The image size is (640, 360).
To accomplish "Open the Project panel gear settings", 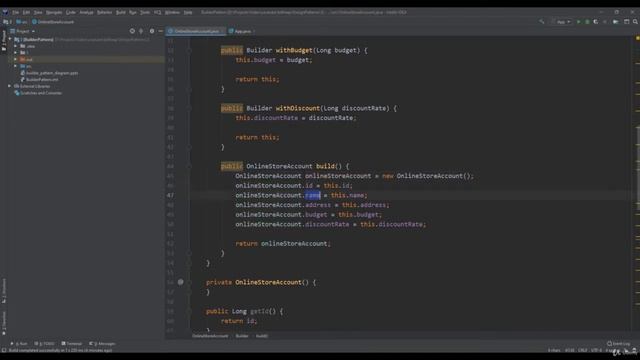I will coord(152,31).
